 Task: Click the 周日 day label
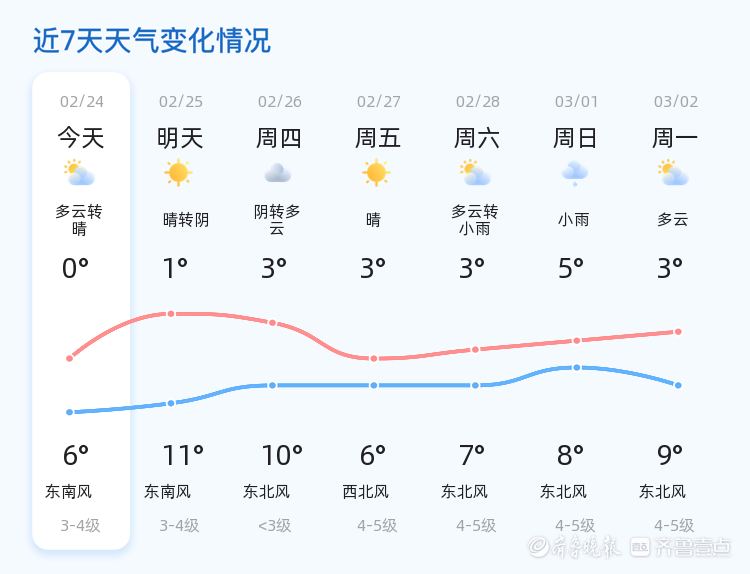pyautogui.click(x=575, y=138)
